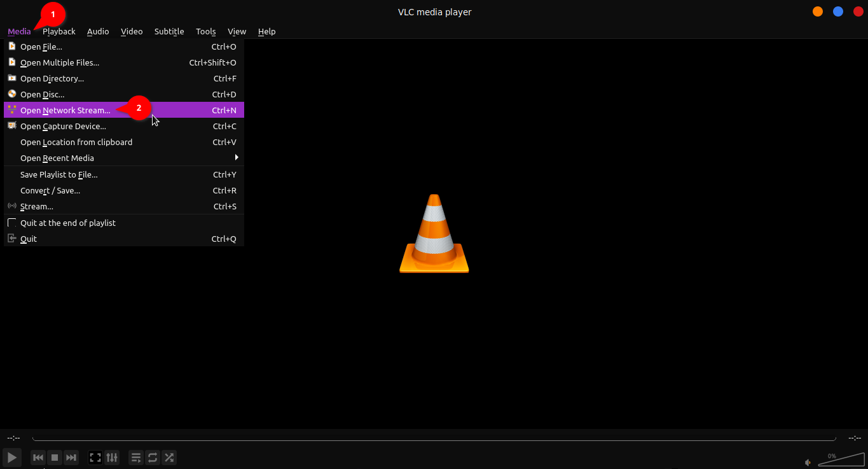Adjust the volume slider
This screenshot has width=868, height=469.
841,459
